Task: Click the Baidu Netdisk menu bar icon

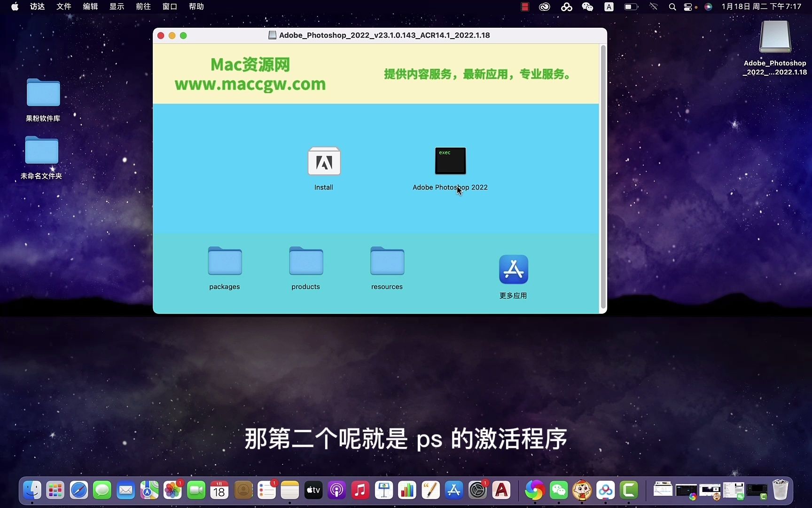Action: [x=566, y=7]
